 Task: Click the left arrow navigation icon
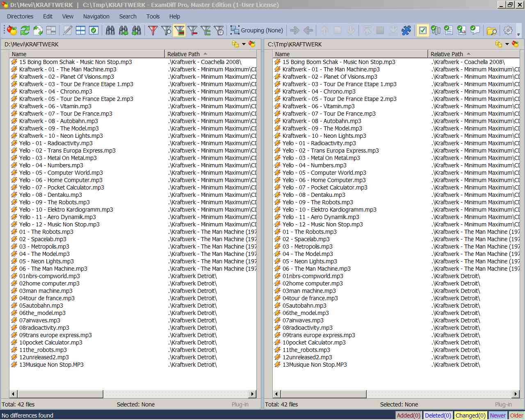click(x=308, y=30)
